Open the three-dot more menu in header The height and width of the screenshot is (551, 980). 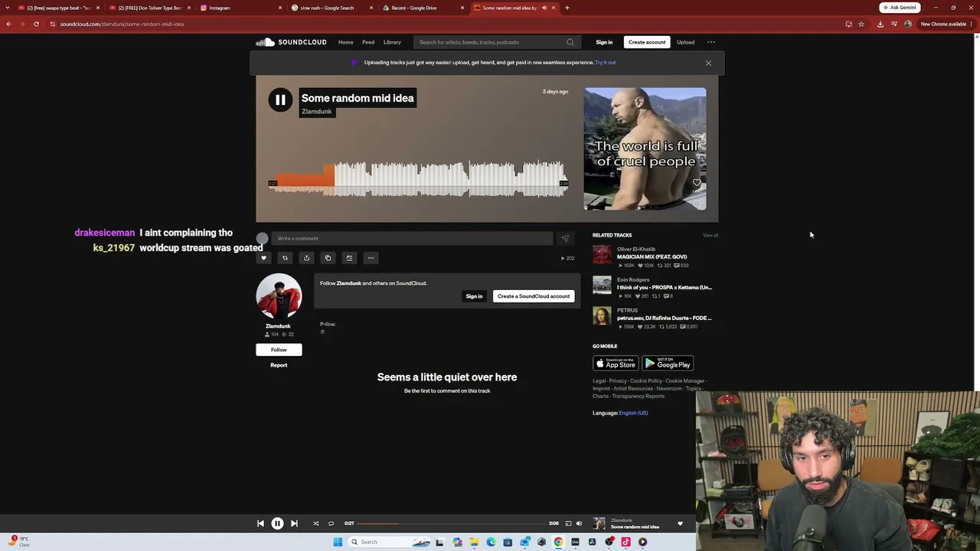[711, 42]
